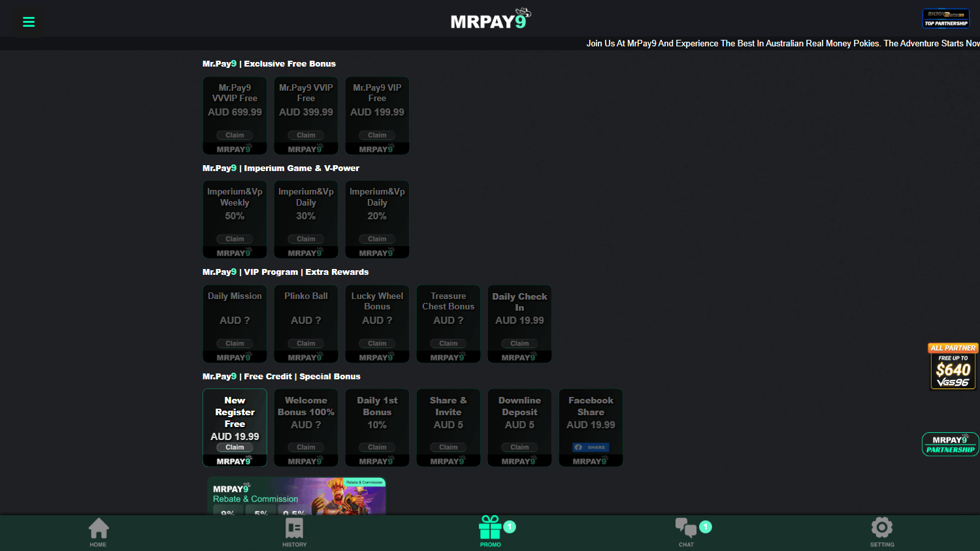The height and width of the screenshot is (551, 980).
Task: Click the VIP Program Extra Rewards heading
Action: [x=286, y=272]
